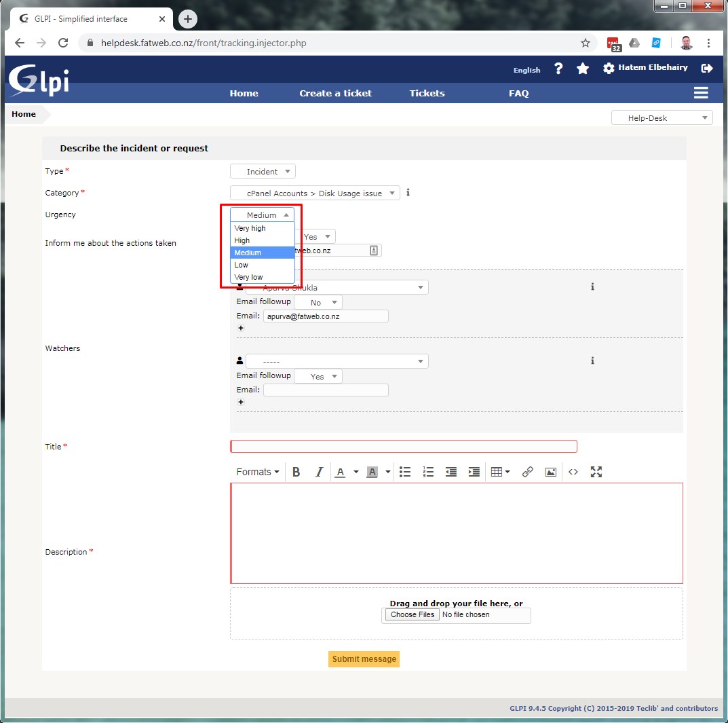Open the help question mark icon
Viewport: 728px width, 723px height.
[558, 69]
